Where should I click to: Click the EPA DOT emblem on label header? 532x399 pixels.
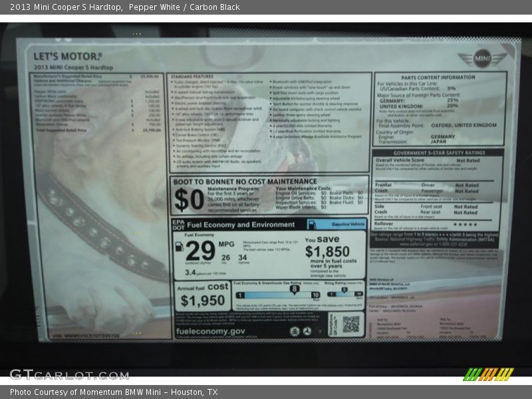point(178,225)
